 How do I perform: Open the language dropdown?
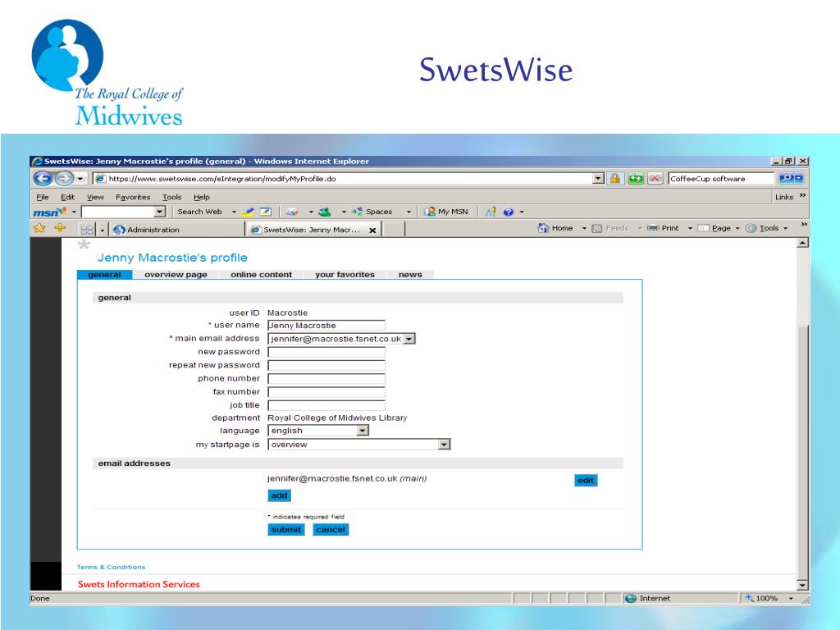click(x=363, y=430)
